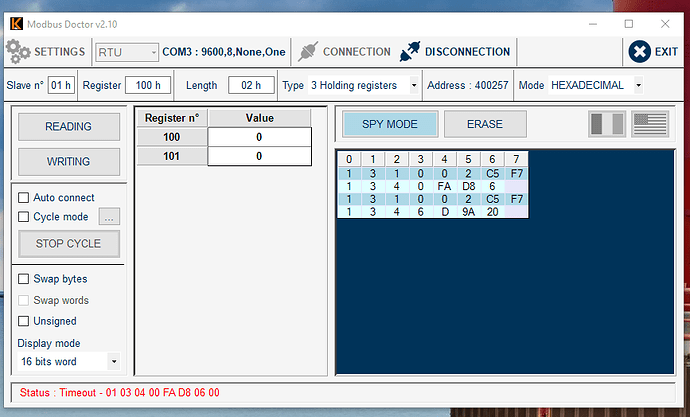Enable the Auto connect checkbox
Screen dimensions: 690x417
tap(23, 198)
